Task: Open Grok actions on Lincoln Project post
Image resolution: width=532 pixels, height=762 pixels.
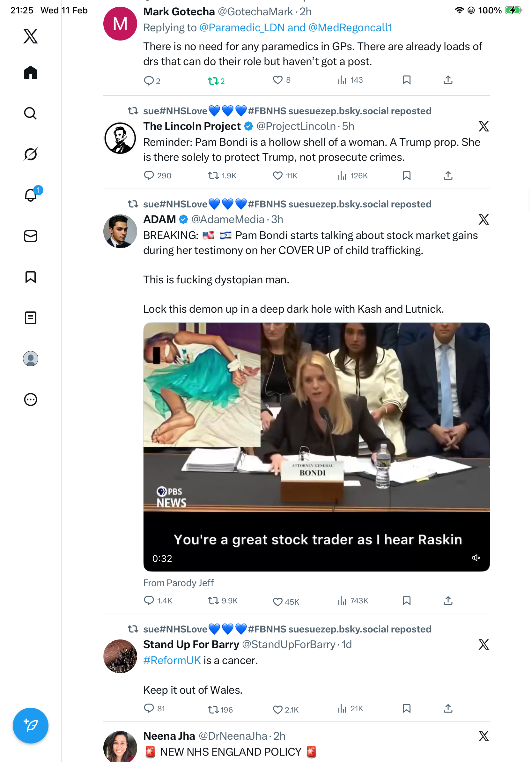Action: (484, 126)
